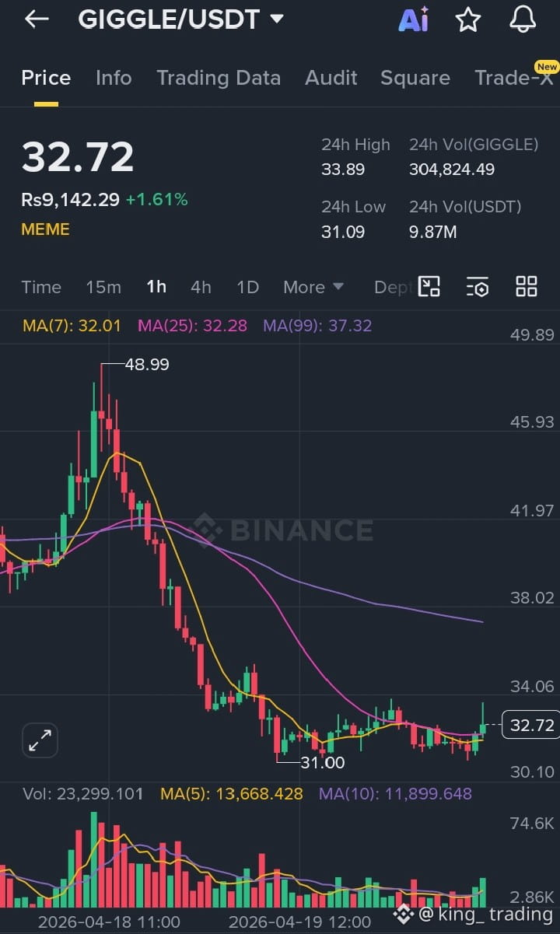Tap the 24h Vol(GIGGLE) value 304,824.49

click(452, 169)
